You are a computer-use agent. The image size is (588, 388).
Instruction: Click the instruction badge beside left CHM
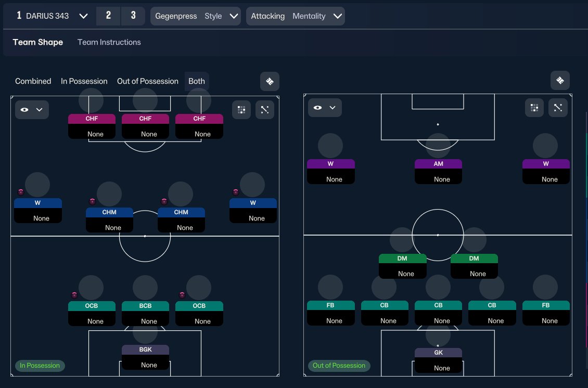pyautogui.click(x=92, y=201)
